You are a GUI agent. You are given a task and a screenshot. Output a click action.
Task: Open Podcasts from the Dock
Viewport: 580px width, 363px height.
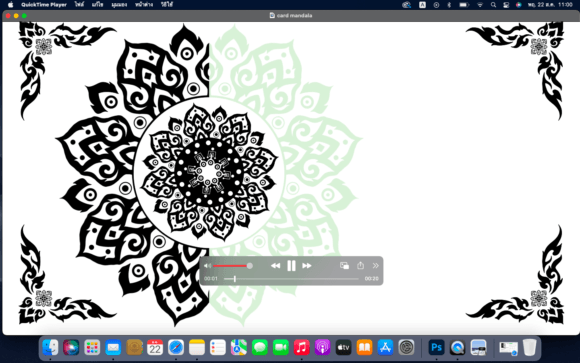(x=323, y=347)
